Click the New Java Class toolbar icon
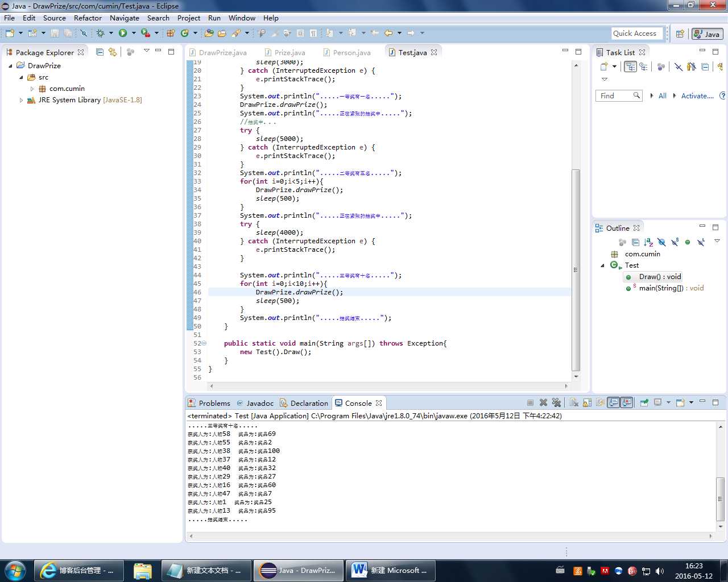Viewport: 728px width, 582px height. click(184, 34)
